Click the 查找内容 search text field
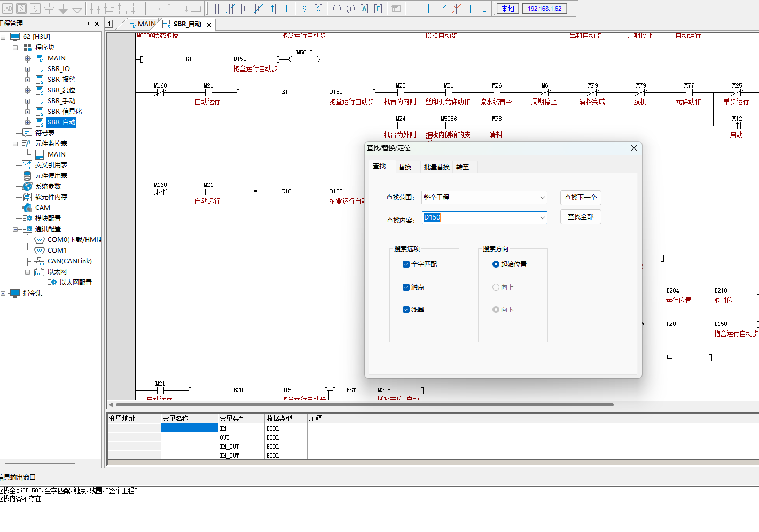759x532 pixels. tap(481, 217)
